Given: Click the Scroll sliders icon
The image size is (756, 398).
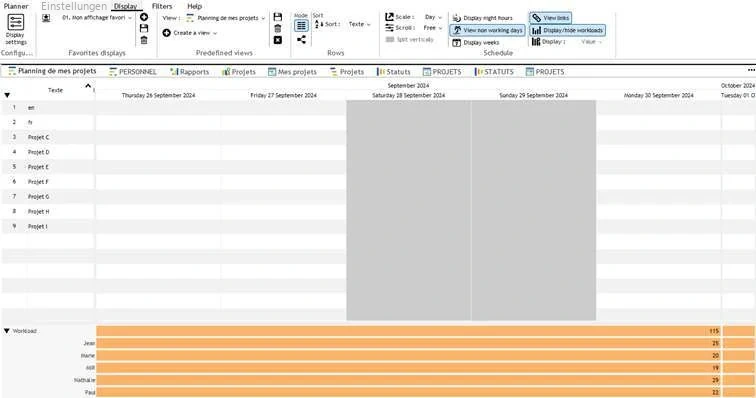Looking at the screenshot, I should [390, 28].
